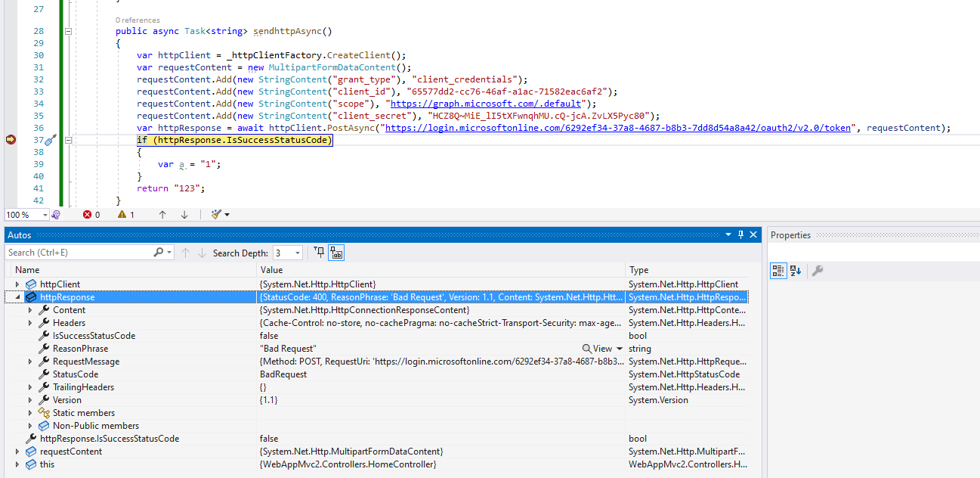Toggle the expand text visualizer icon in Autos toolbar
The height and width of the screenshot is (478, 980).
[x=336, y=253]
